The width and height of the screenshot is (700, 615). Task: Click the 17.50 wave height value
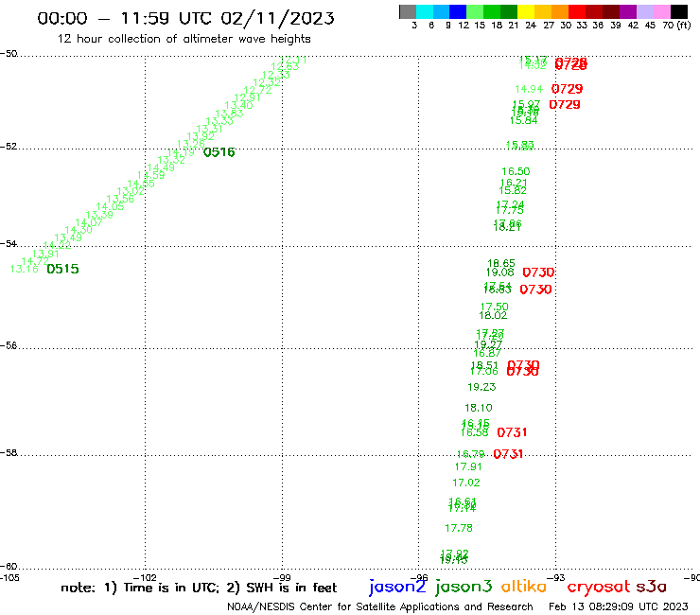click(494, 307)
